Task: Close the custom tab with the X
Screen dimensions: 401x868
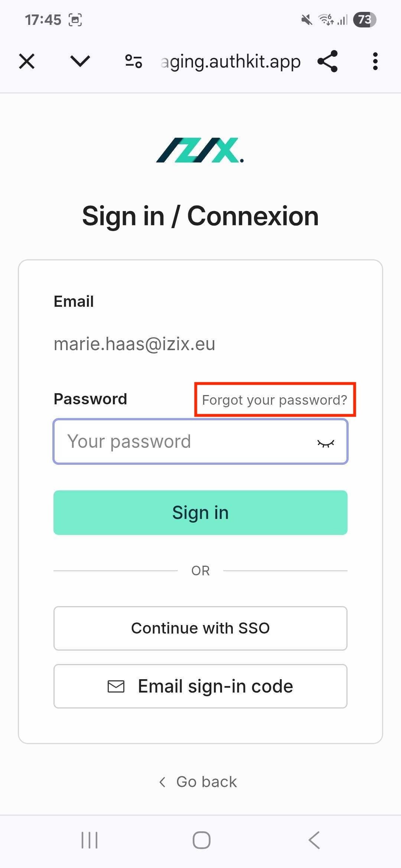Action: pos(26,61)
